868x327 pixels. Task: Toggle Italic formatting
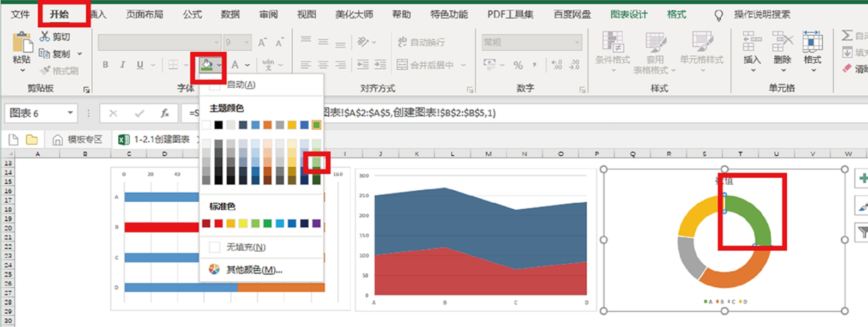tap(123, 65)
